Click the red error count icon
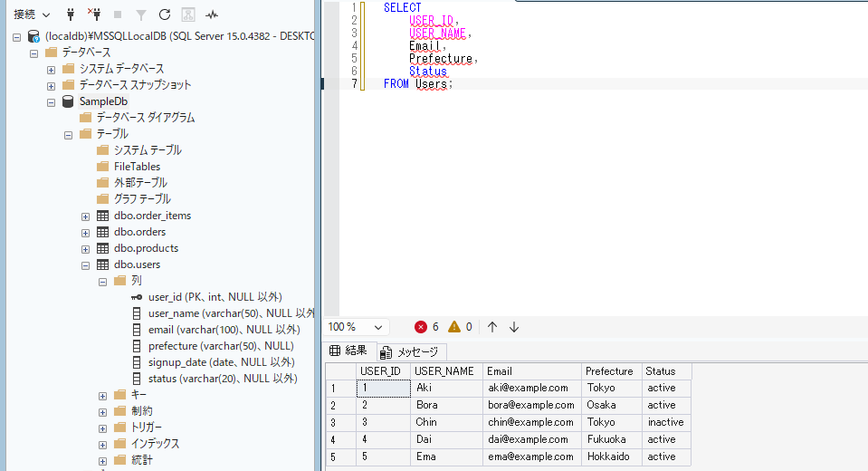The width and height of the screenshot is (868, 471). 421,327
